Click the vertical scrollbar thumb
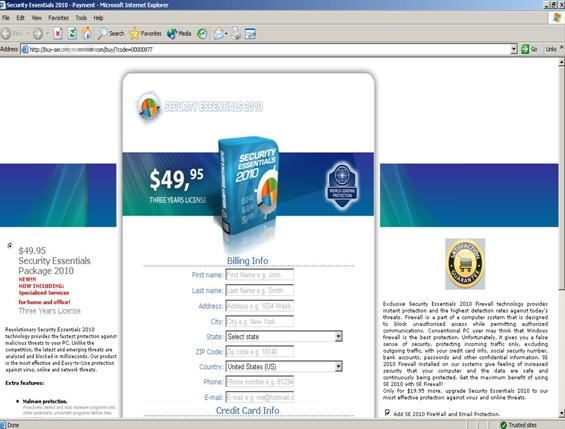Screen dimensions: 565x429 pos(561,178)
